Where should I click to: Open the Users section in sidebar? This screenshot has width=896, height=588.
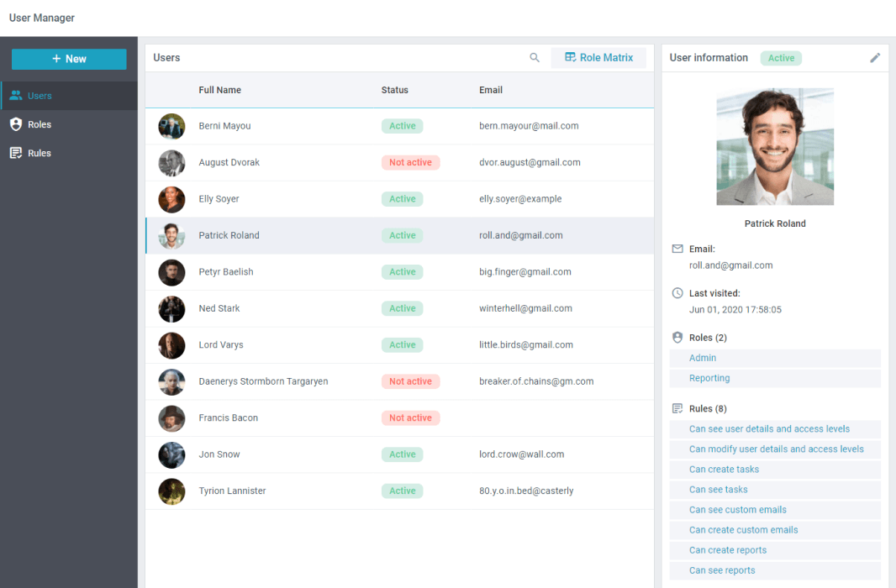click(x=69, y=95)
